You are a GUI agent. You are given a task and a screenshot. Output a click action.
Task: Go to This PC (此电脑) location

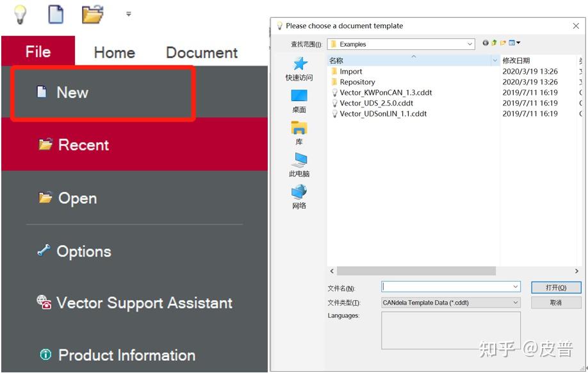[x=299, y=165]
